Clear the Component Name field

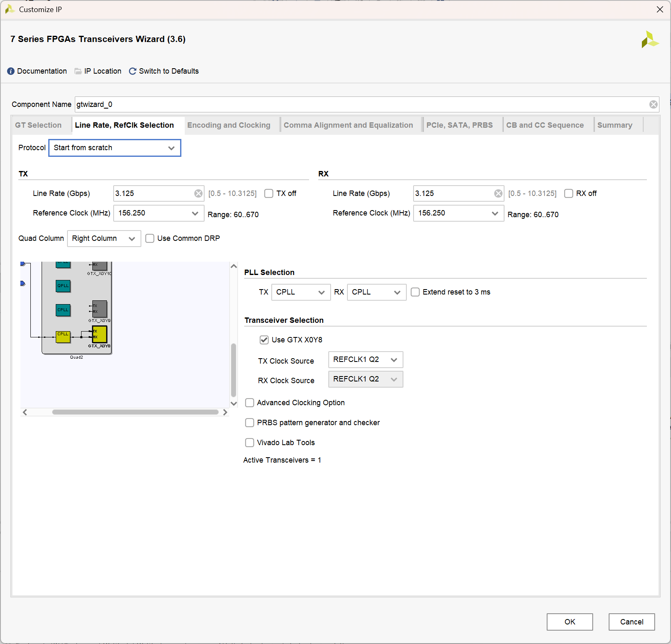654,104
